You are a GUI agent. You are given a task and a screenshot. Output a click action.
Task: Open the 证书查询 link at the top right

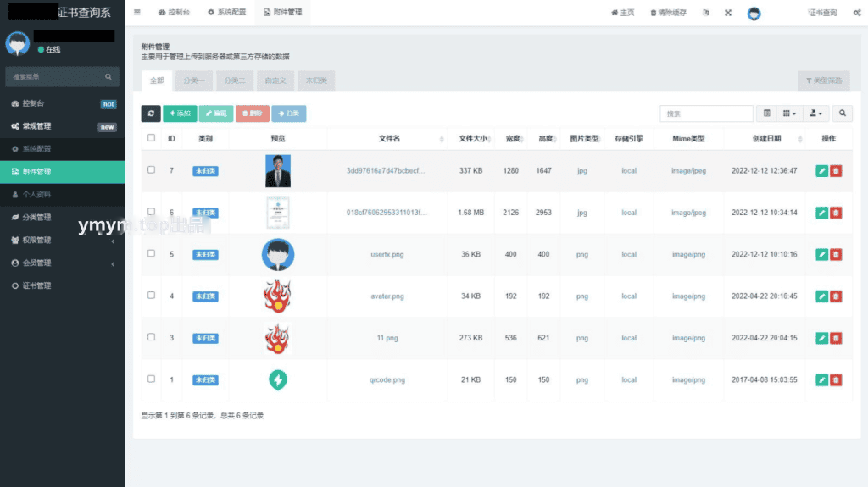coord(822,13)
